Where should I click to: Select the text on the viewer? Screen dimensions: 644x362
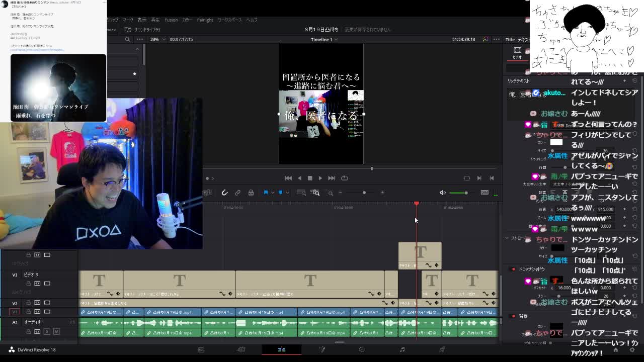tap(321, 115)
